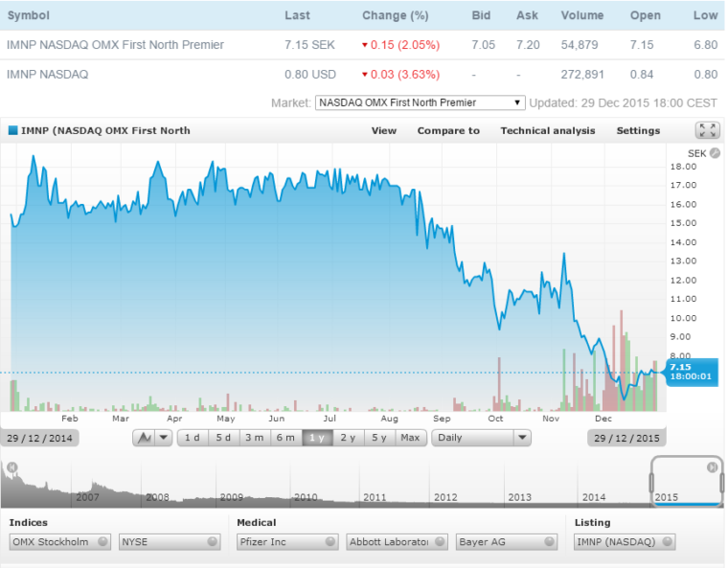Click 2007 in the navigator timeline
728x568 pixels.
coord(88,497)
